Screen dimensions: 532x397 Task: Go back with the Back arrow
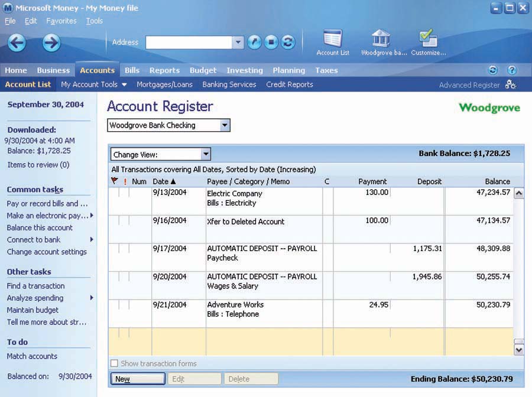pyautogui.click(x=17, y=43)
